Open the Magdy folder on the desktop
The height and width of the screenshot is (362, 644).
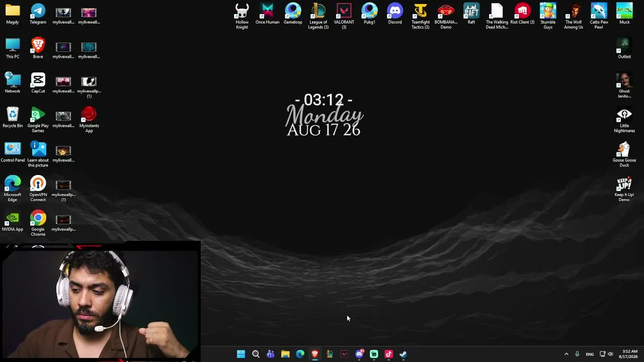click(13, 14)
